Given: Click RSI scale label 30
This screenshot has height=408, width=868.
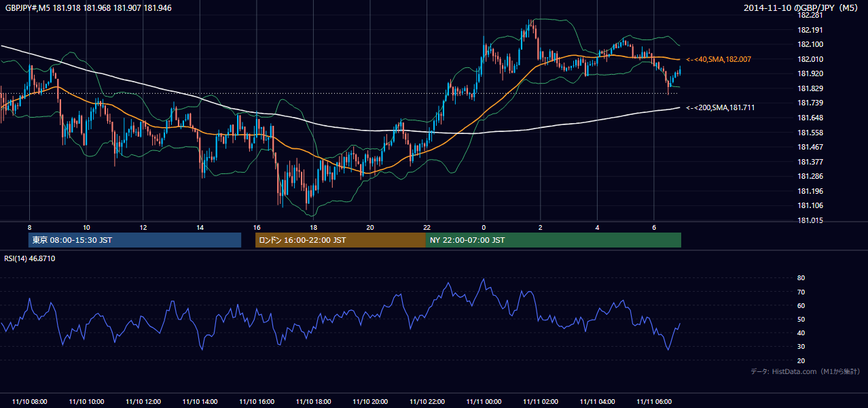Looking at the screenshot, I should (801, 347).
